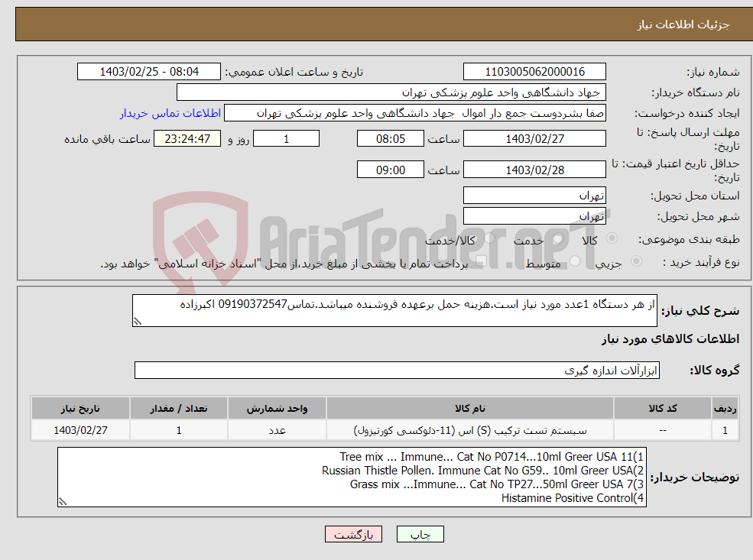Click the resize handle of description text area
The height and width of the screenshot is (560, 753).
[x=138, y=322]
